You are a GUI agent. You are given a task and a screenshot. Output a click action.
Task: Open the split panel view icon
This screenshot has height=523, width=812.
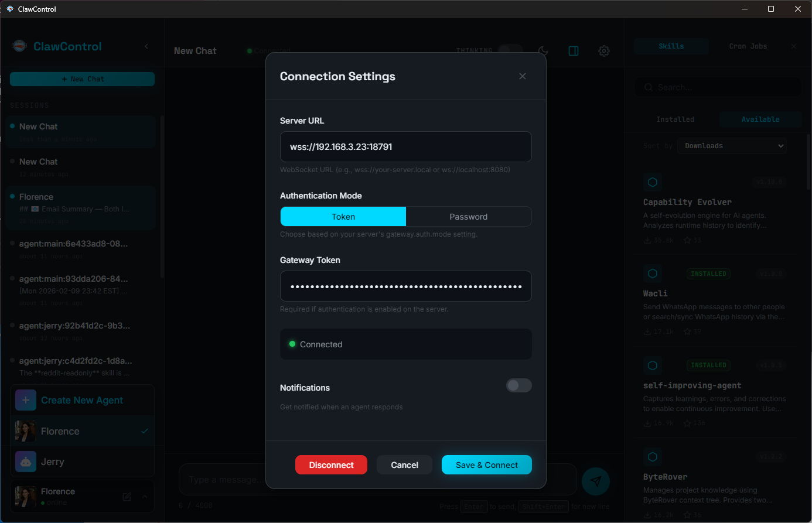point(573,51)
